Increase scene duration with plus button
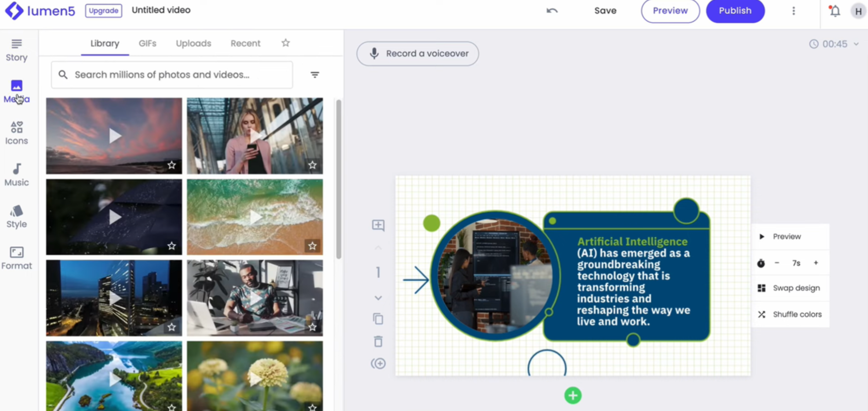The height and width of the screenshot is (411, 868). (816, 263)
